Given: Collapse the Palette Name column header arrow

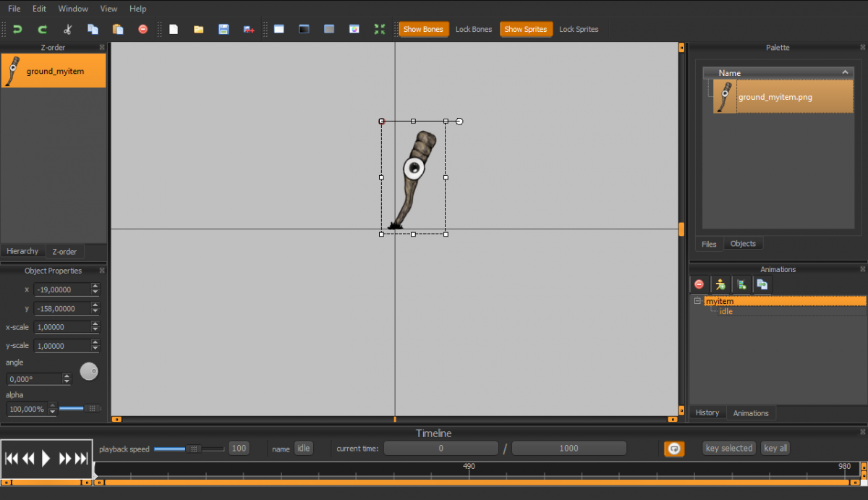Looking at the screenshot, I should pos(845,72).
